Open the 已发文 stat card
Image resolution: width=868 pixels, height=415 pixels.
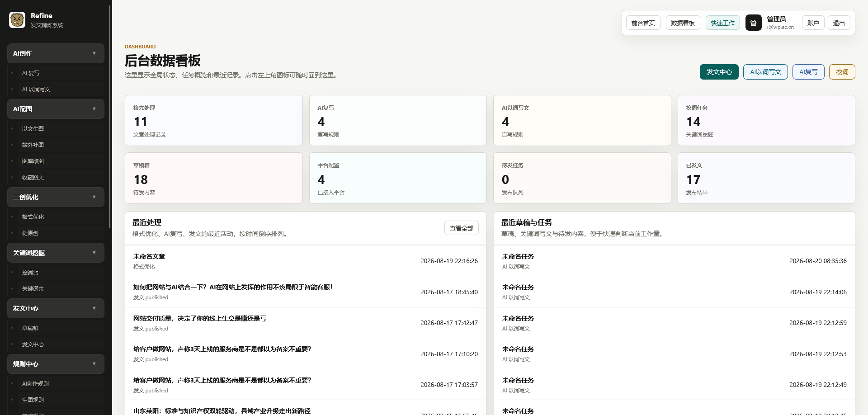click(x=766, y=178)
